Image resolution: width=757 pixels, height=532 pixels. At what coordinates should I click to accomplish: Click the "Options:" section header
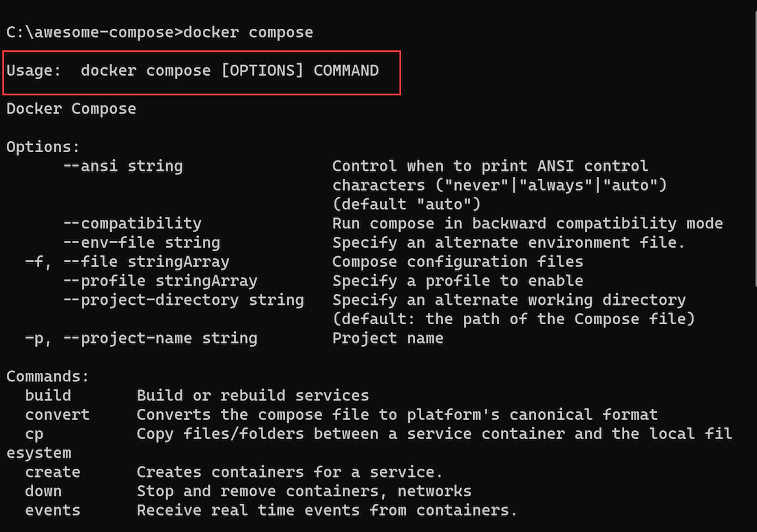pyautogui.click(x=43, y=147)
